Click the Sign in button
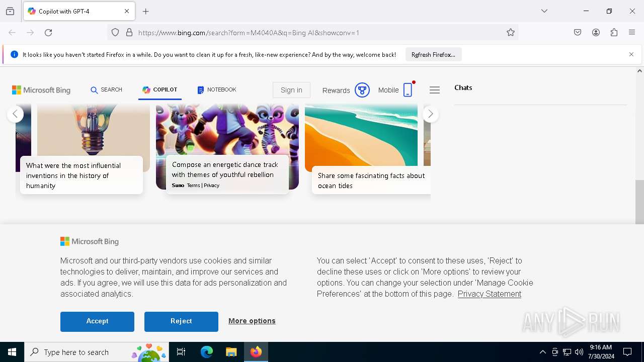The image size is (644, 362). [x=291, y=90]
